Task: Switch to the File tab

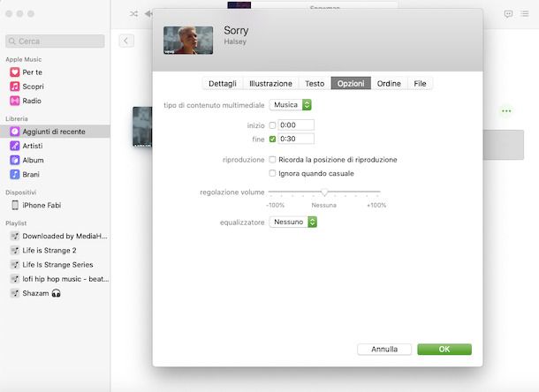Action: tap(420, 84)
